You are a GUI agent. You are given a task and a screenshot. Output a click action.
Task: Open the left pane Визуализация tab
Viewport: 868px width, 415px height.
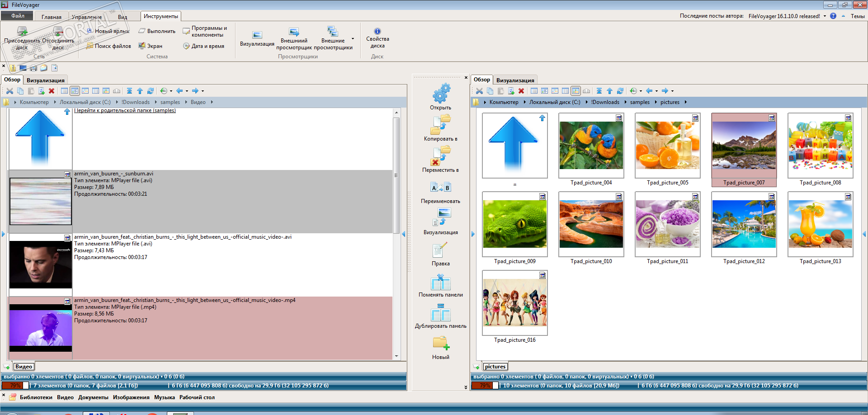tap(46, 80)
